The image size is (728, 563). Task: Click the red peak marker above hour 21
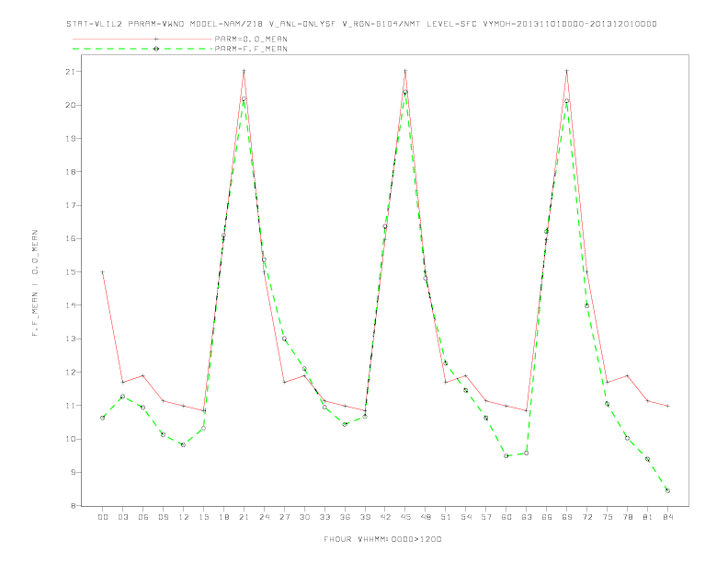pos(244,71)
